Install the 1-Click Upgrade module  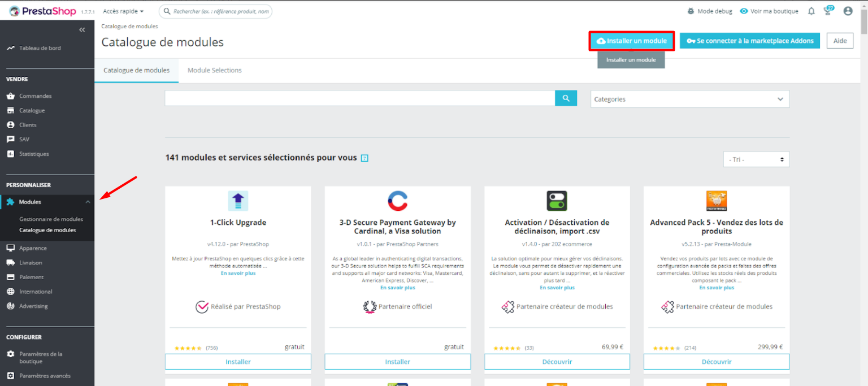click(238, 362)
